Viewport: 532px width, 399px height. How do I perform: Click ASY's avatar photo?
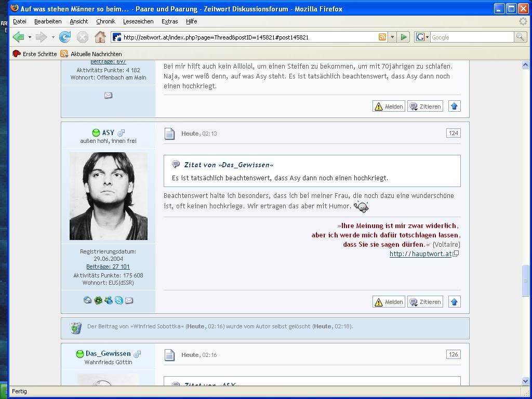pyautogui.click(x=108, y=196)
